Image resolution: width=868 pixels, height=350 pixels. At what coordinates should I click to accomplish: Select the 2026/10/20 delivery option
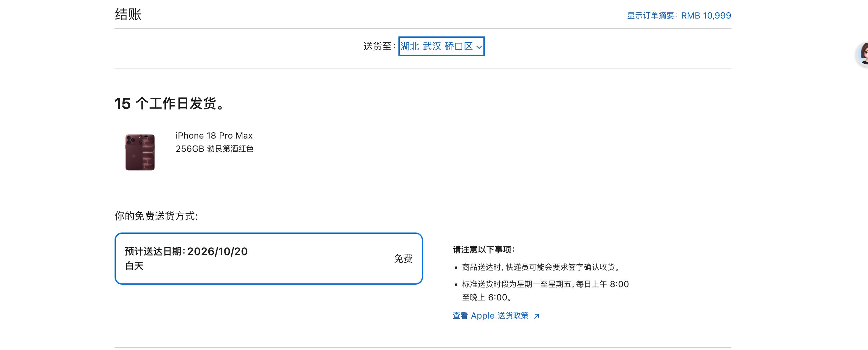click(x=268, y=259)
